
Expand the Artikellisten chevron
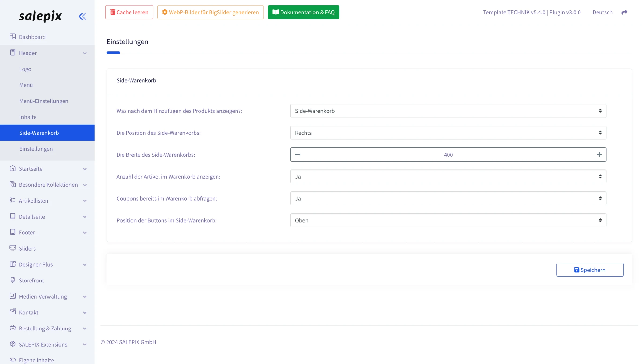(x=85, y=201)
